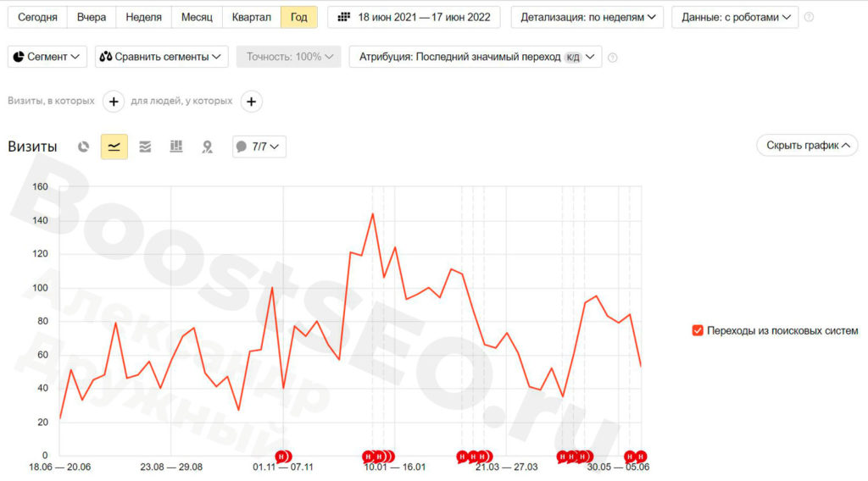Switch to the Неделя period
The height and width of the screenshot is (481, 868).
point(143,17)
